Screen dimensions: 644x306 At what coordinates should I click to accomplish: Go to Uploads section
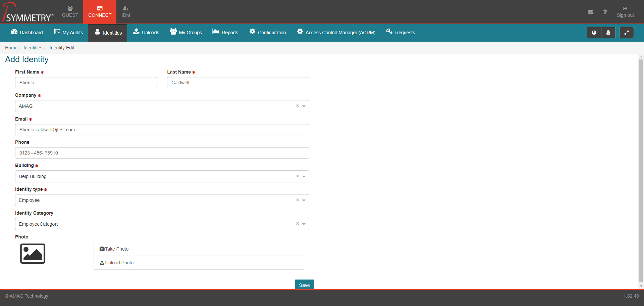[x=146, y=33]
